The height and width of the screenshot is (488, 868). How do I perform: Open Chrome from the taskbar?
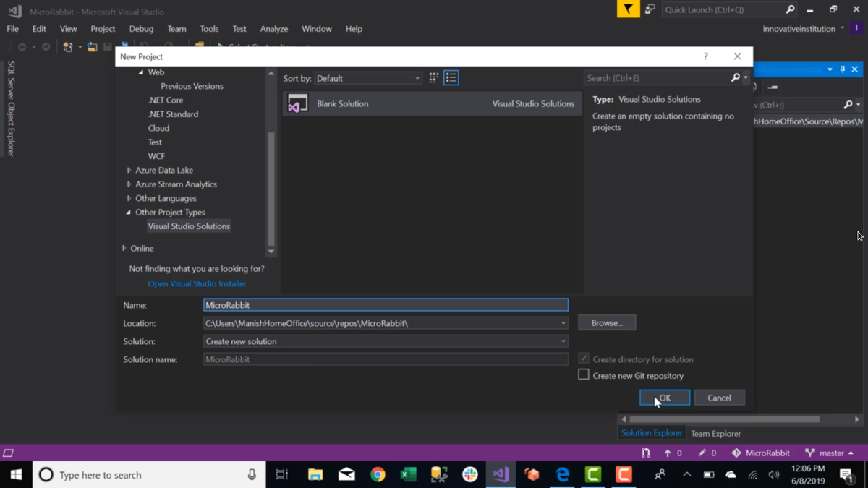(378, 475)
